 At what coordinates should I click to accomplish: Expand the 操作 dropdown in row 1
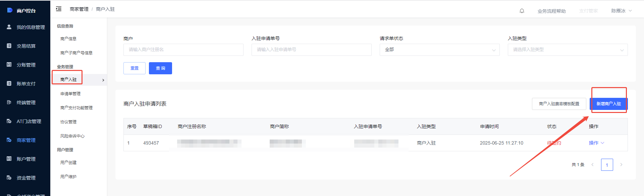tap(596, 143)
